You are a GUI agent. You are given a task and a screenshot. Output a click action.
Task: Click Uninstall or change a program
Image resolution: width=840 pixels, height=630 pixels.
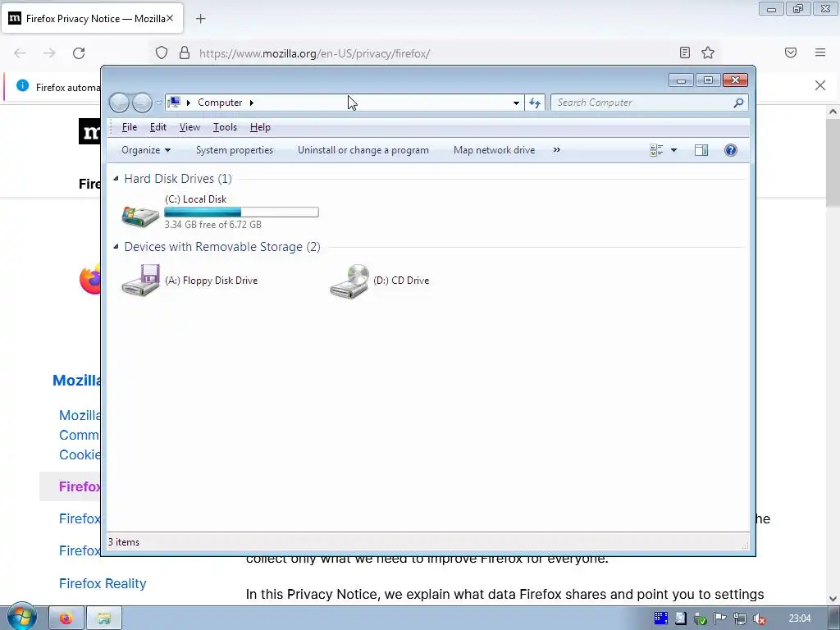pyautogui.click(x=363, y=151)
